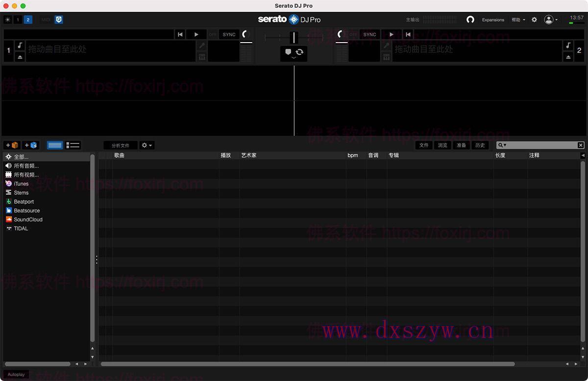Click the library search field
The image size is (588, 381).
[x=540, y=145]
